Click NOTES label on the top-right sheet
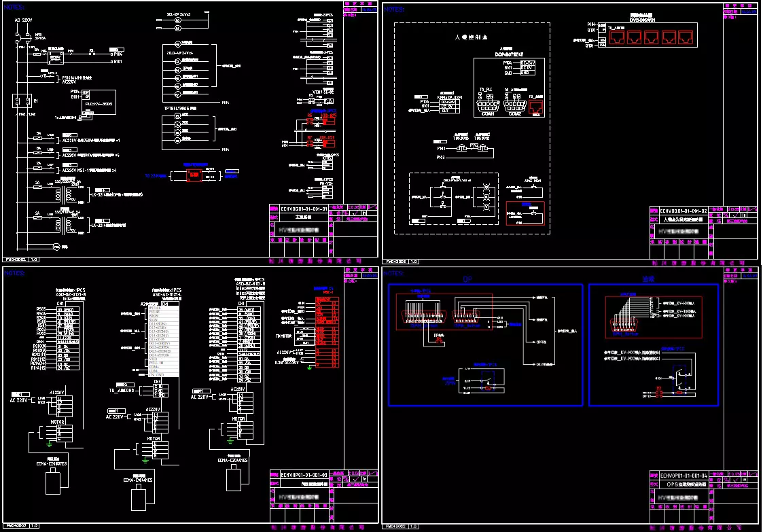The height and width of the screenshot is (532, 763). click(395, 10)
